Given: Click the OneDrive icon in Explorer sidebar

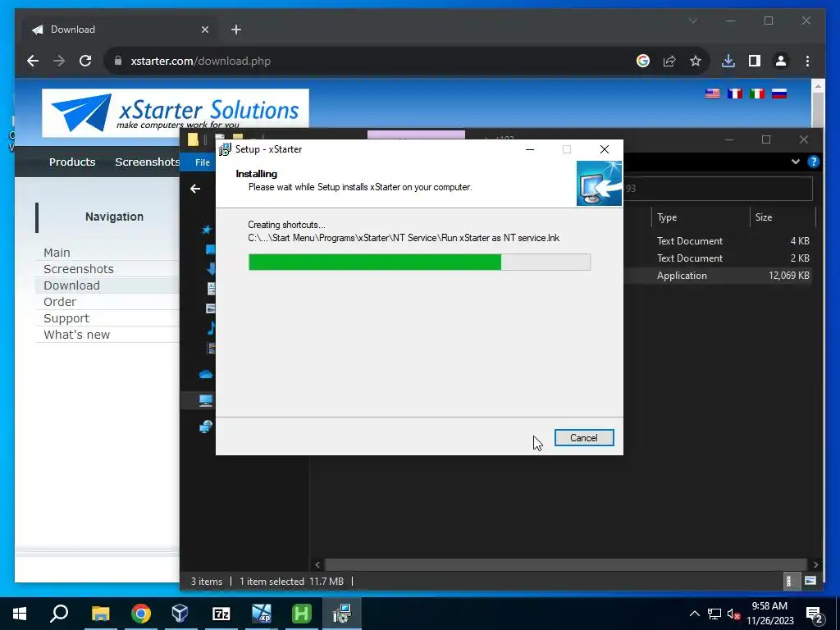Looking at the screenshot, I should pyautogui.click(x=206, y=374).
